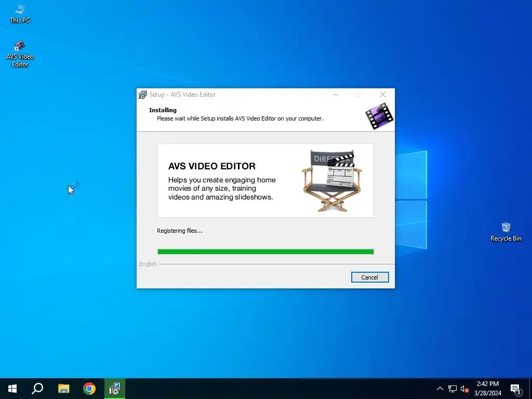
Task: Launch File Explorer from the taskbar
Action: (63, 389)
